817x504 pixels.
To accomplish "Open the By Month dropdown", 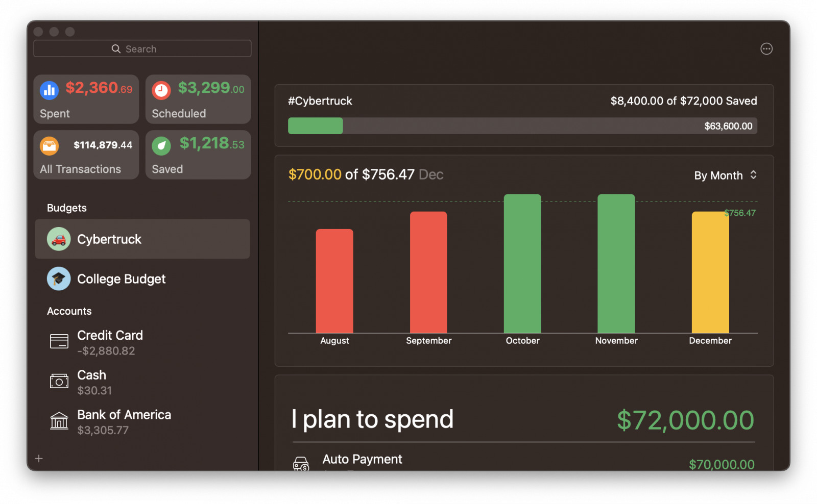I will [724, 175].
